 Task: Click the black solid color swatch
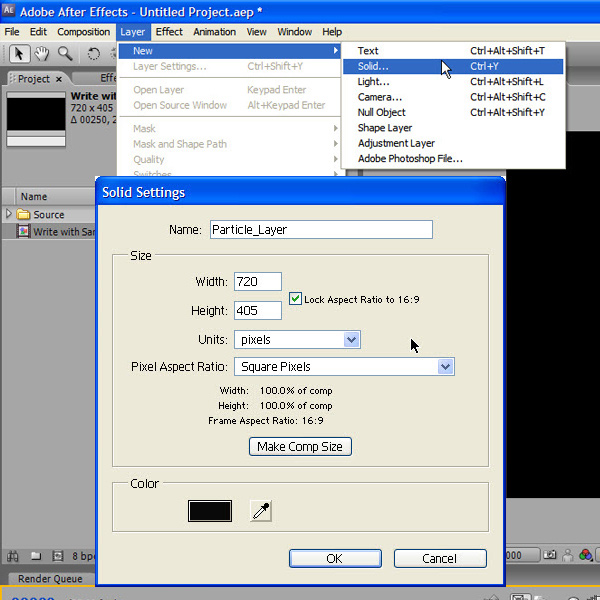[210, 511]
